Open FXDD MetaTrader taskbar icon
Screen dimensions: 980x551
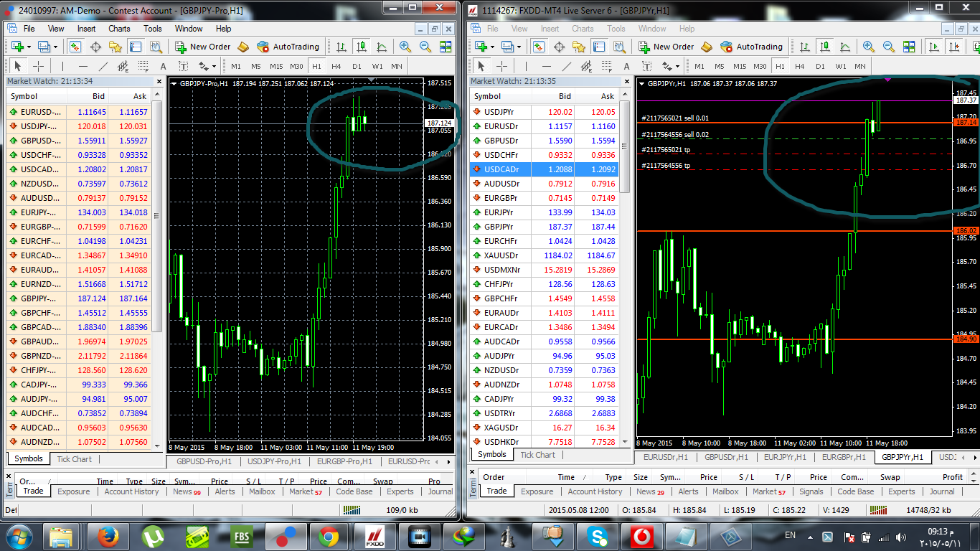pyautogui.click(x=374, y=536)
